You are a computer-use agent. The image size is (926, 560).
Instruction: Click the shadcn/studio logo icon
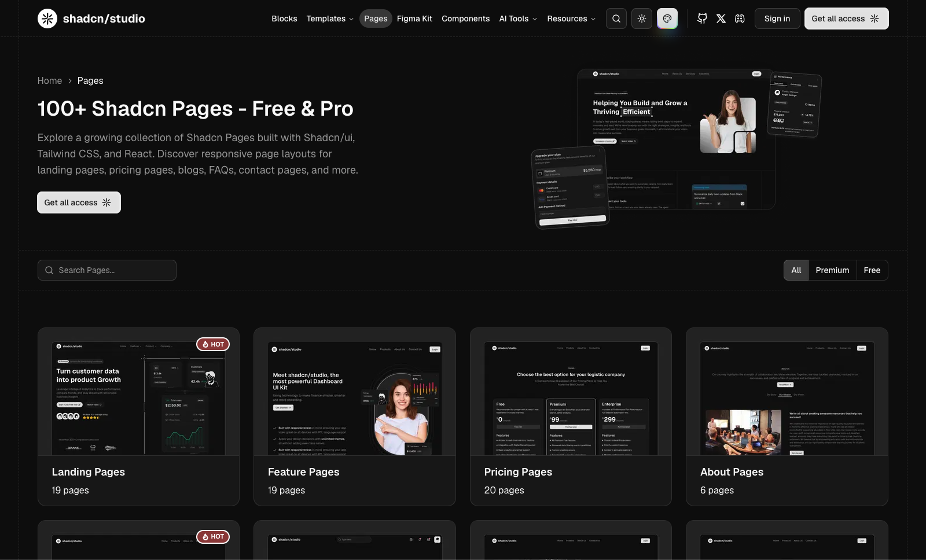[47, 19]
